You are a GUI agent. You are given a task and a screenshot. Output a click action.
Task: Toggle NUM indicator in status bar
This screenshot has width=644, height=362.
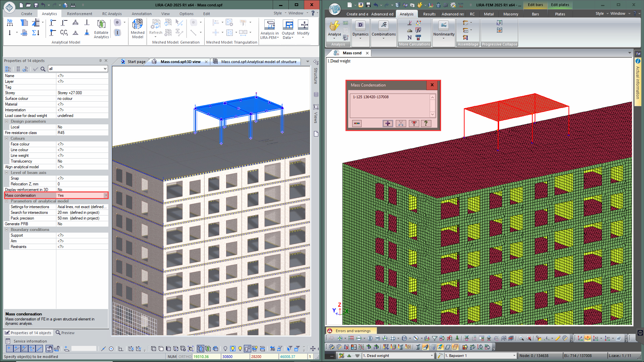tap(172, 357)
